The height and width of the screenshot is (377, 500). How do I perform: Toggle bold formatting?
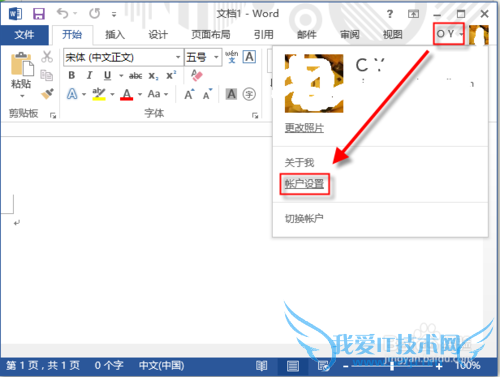tap(71, 76)
